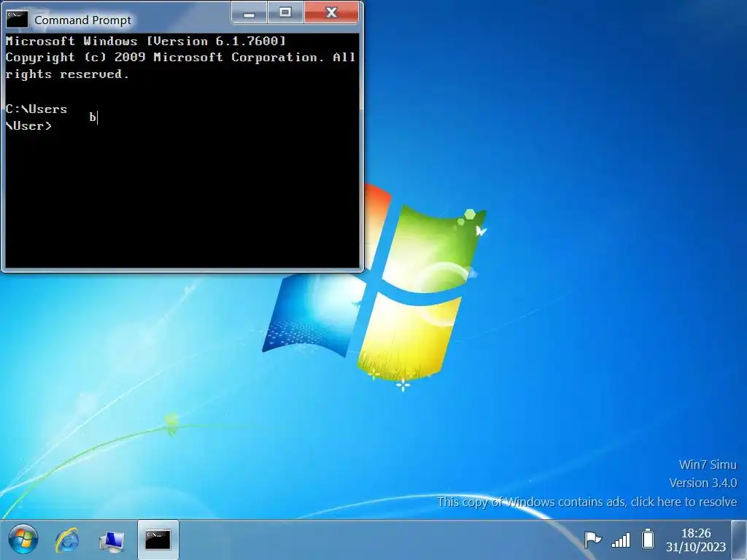Open the Start menu orb
The height and width of the screenshot is (560, 747).
(23, 540)
